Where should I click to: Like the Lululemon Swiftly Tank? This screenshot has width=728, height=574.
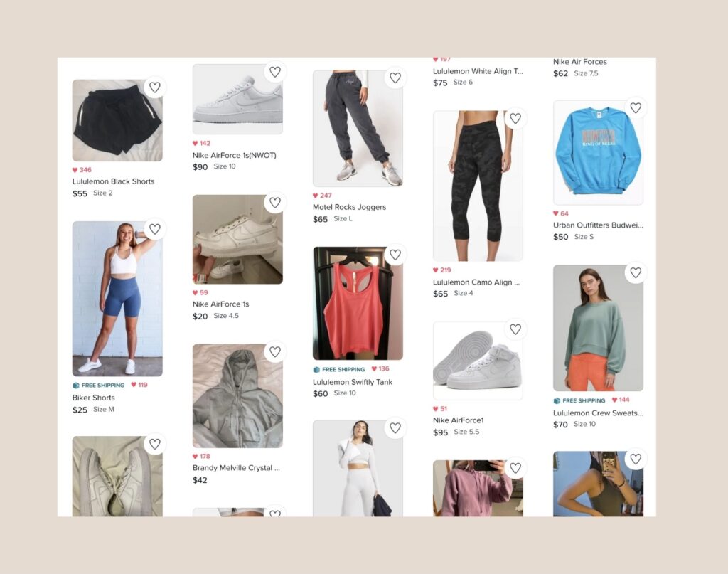395,255
